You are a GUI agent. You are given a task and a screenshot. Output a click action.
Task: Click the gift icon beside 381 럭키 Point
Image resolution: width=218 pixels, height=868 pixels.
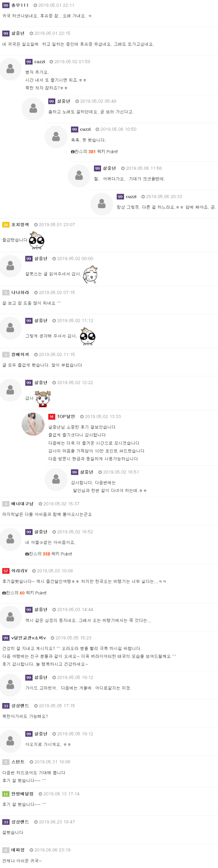(x=73, y=152)
